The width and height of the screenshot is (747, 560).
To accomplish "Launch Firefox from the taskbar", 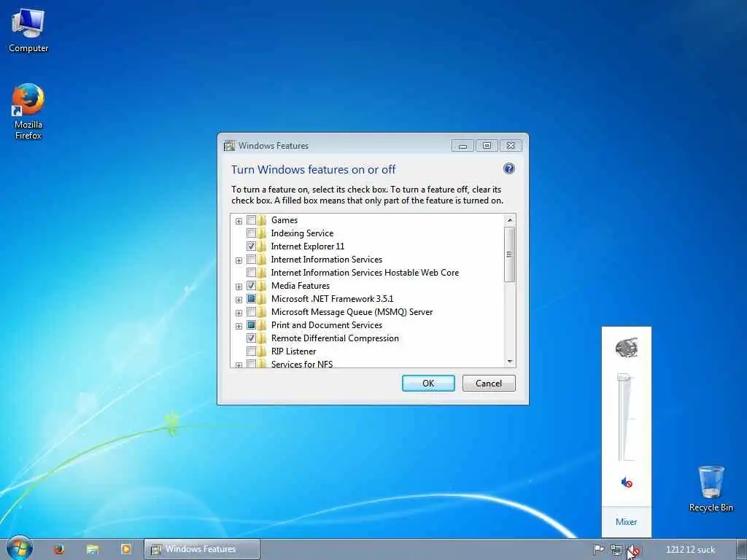I will tap(59, 549).
